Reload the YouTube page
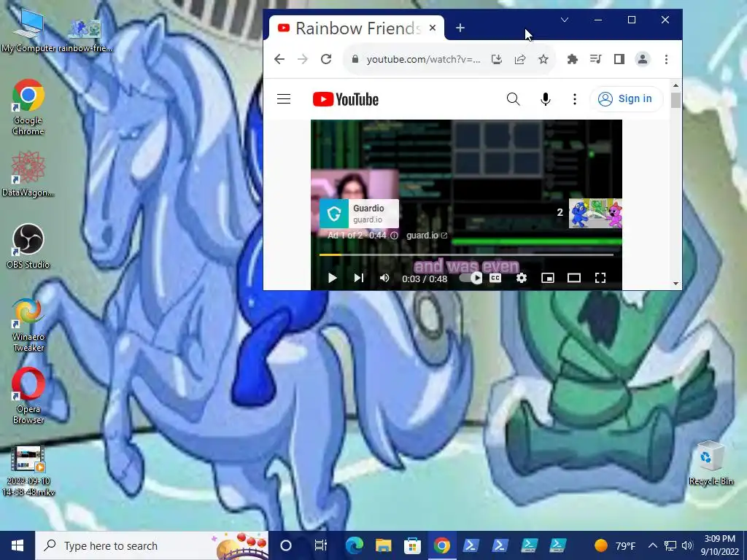The image size is (747, 560). click(x=326, y=59)
